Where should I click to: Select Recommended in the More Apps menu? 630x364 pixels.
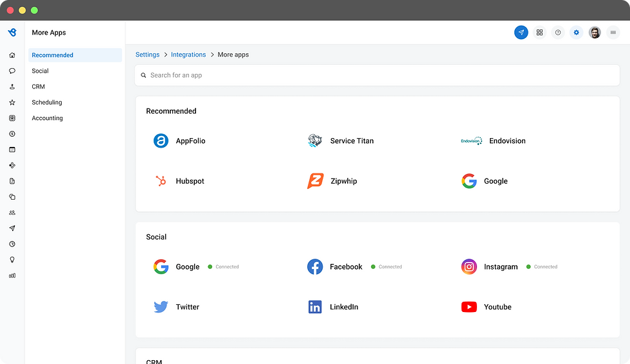click(75, 55)
